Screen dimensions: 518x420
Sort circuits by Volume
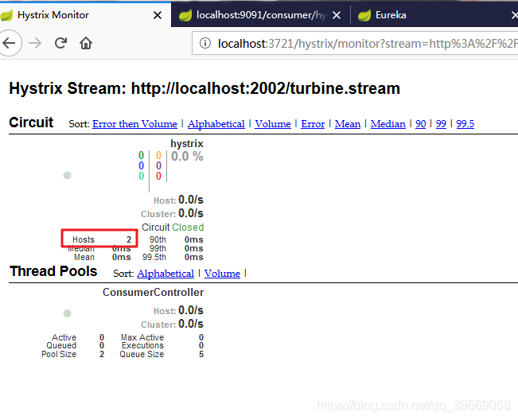273,124
